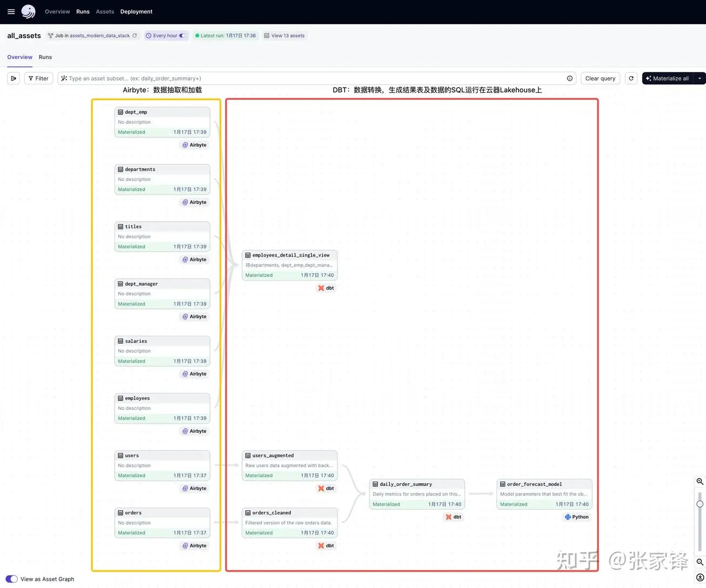The height and width of the screenshot is (588, 706).
Task: Select the dept_emp asset node
Action: (162, 122)
